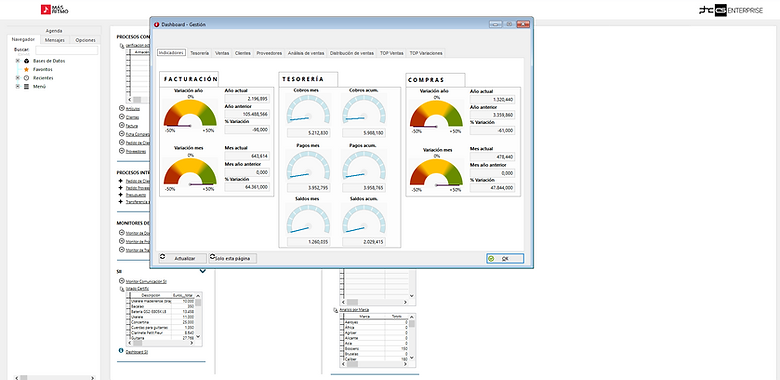Open the Proveedores tab in Dashboard
Viewport: 780px width, 380px height.
point(269,53)
